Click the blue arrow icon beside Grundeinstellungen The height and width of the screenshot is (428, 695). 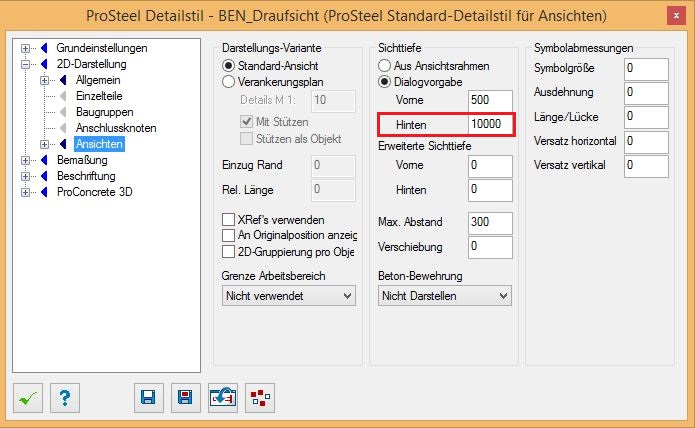tap(44, 48)
